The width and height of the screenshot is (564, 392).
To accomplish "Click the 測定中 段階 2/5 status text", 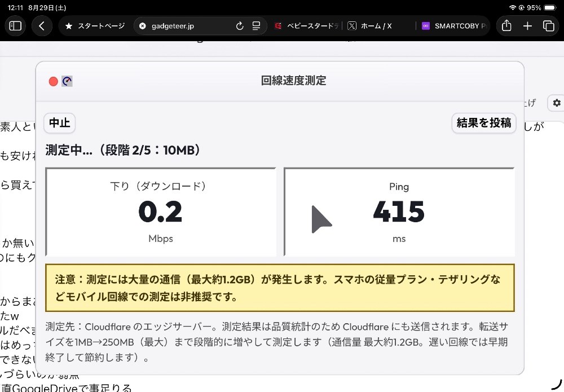I will (123, 150).
